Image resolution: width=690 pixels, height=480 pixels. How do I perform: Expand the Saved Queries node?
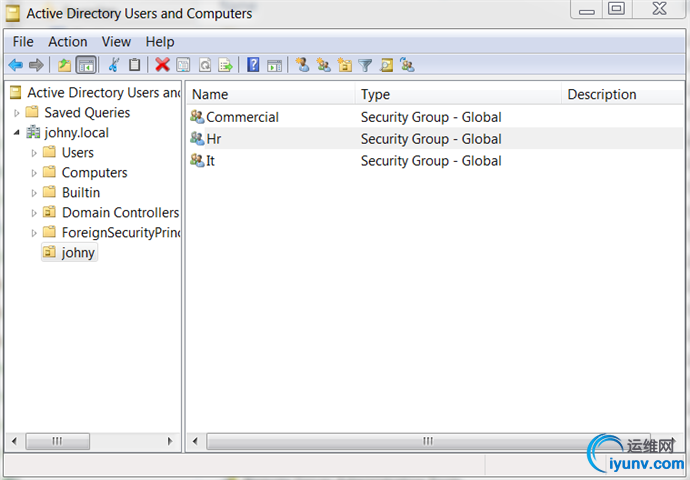17,113
